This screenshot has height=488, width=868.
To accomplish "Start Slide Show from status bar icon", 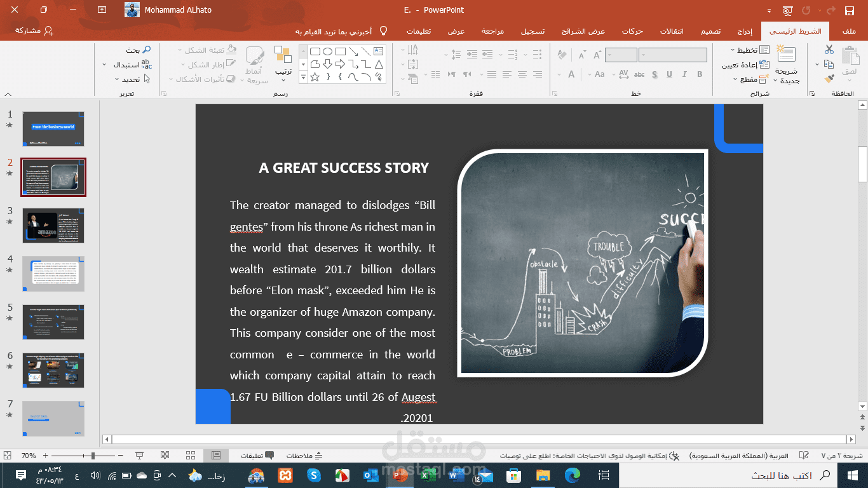I will (x=139, y=456).
